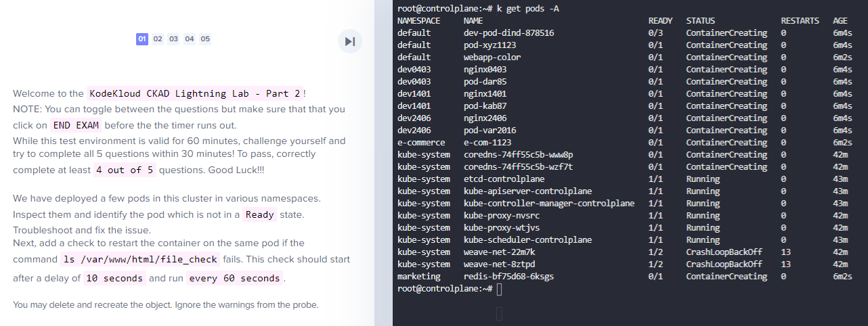The width and height of the screenshot is (868, 326).
Task: Focus the terminal prompt cursor
Action: [x=499, y=289]
